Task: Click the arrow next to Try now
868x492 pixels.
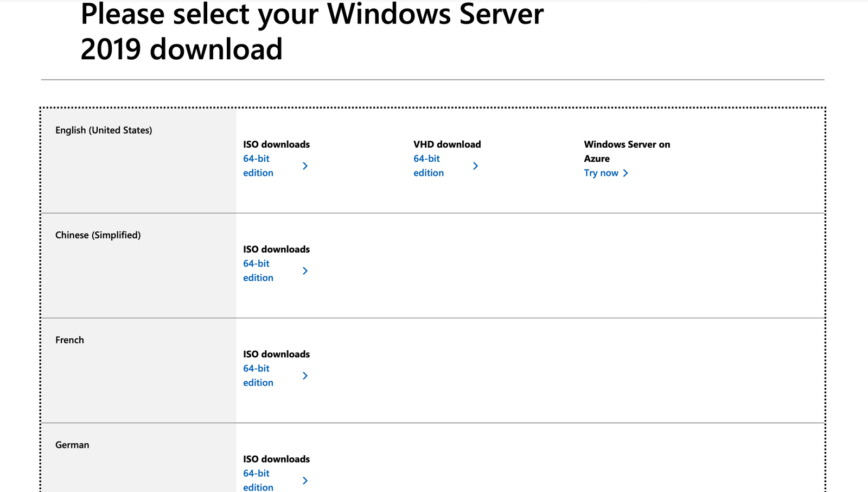Action: point(626,173)
